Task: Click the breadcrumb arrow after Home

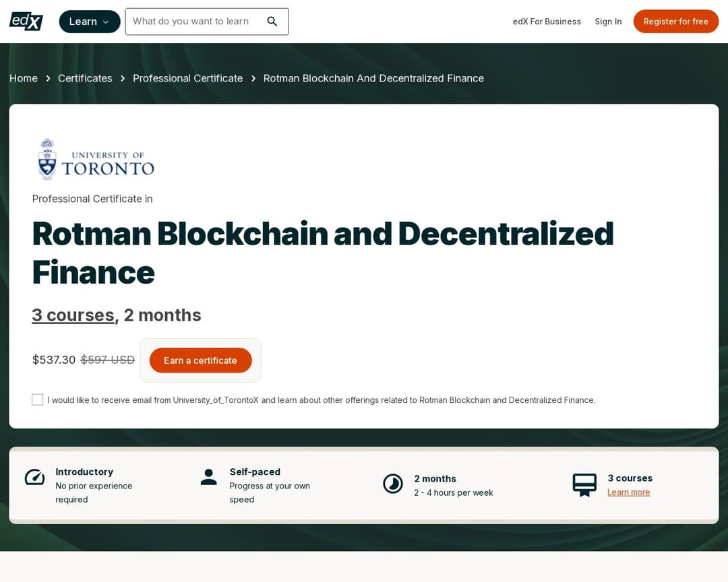Action: (x=48, y=78)
